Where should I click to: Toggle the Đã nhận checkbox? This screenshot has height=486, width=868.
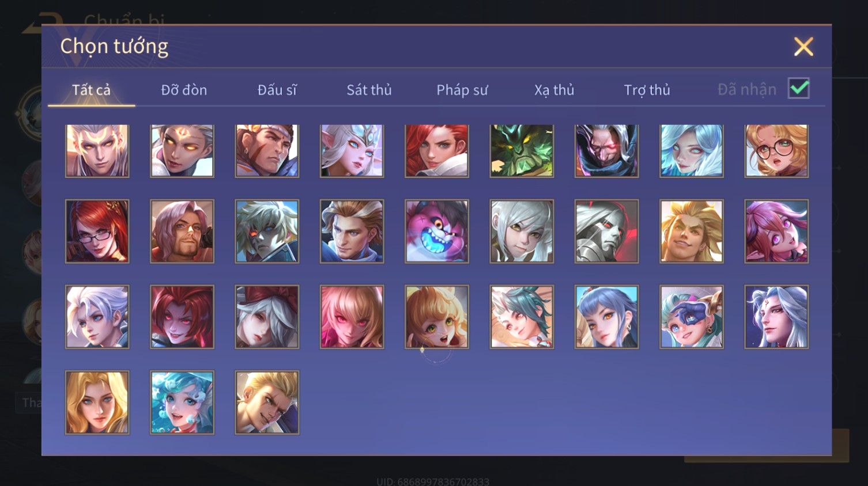point(799,89)
